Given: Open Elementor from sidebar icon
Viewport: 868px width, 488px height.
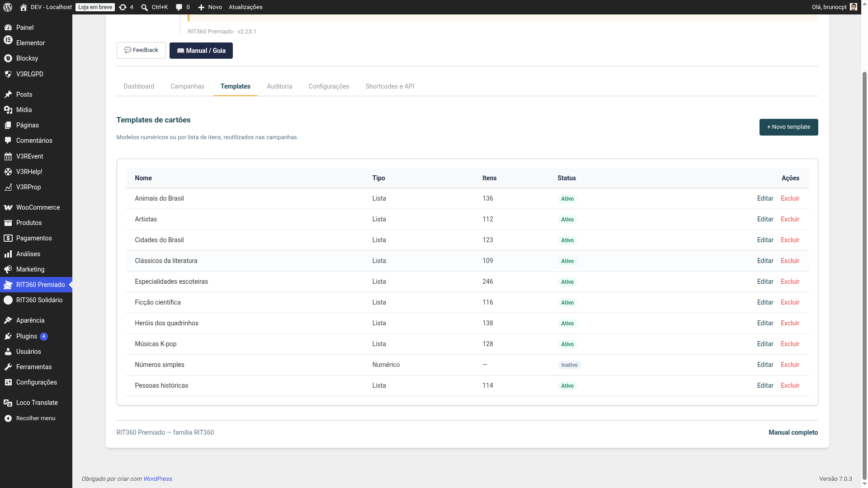Looking at the screenshot, I should (x=8, y=40).
